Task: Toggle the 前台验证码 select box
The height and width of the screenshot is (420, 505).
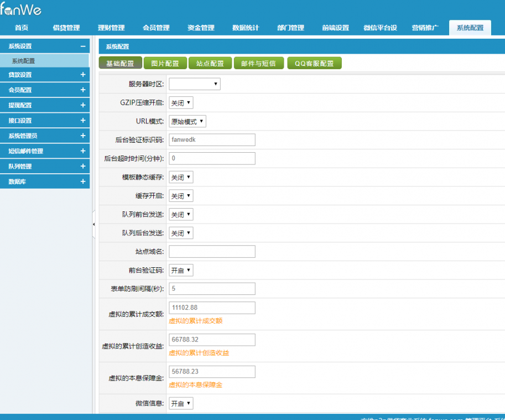Action: pyautogui.click(x=181, y=270)
